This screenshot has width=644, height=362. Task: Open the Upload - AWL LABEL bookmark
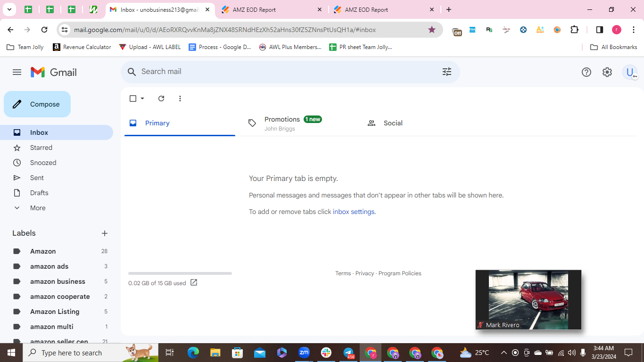click(150, 47)
